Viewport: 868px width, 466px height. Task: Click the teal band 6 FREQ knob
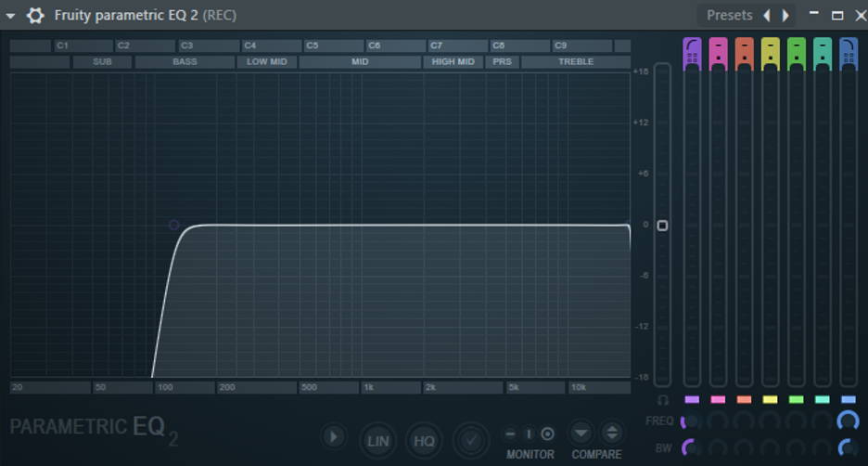pyautogui.click(x=822, y=421)
